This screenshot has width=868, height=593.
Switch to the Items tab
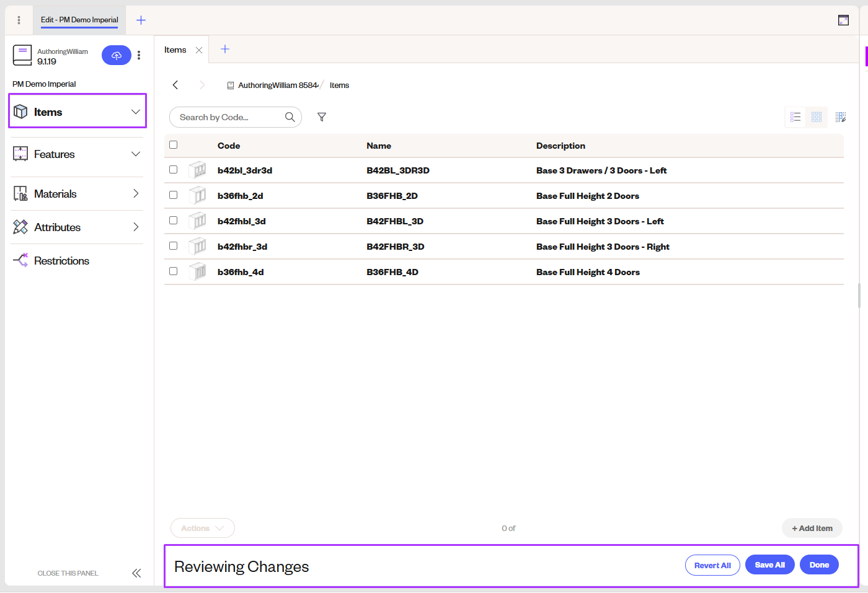(175, 49)
